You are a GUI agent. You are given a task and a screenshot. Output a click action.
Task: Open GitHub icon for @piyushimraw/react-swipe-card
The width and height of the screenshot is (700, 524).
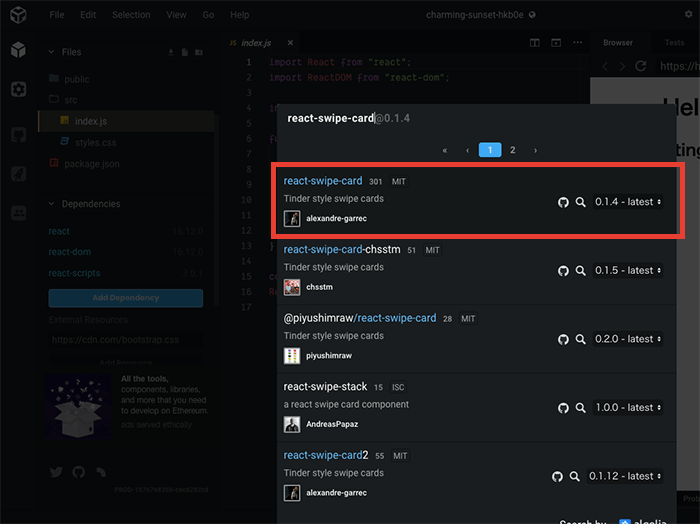tap(563, 339)
